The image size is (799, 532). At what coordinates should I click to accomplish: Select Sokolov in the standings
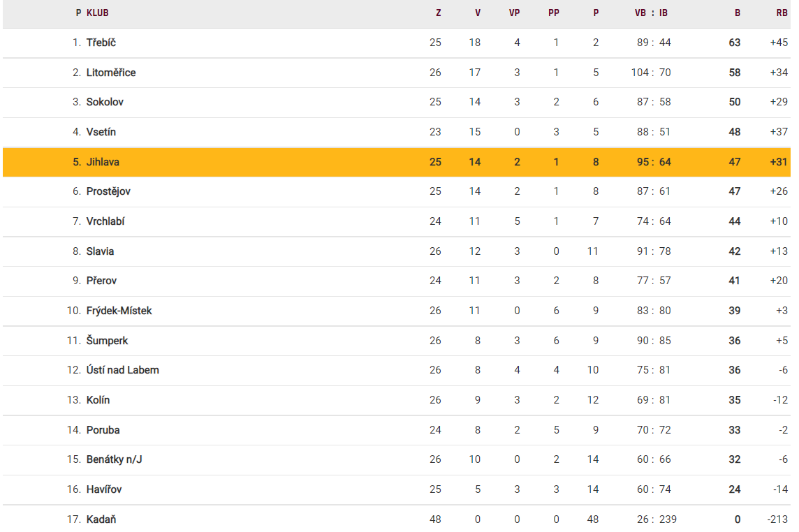click(105, 102)
